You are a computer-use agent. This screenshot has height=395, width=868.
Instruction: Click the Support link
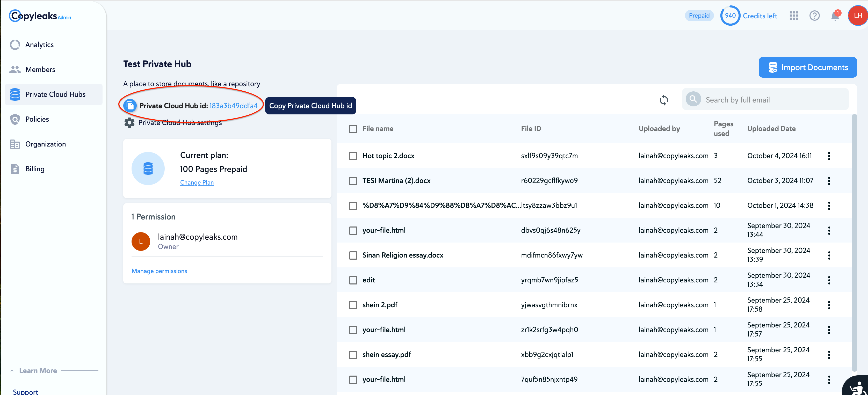(x=25, y=392)
